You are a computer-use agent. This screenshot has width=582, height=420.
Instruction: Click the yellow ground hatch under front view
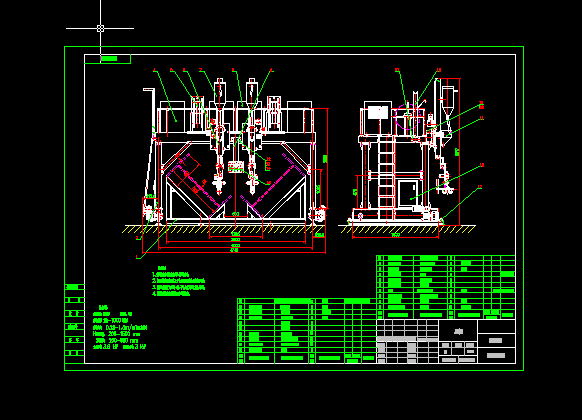[223, 229]
